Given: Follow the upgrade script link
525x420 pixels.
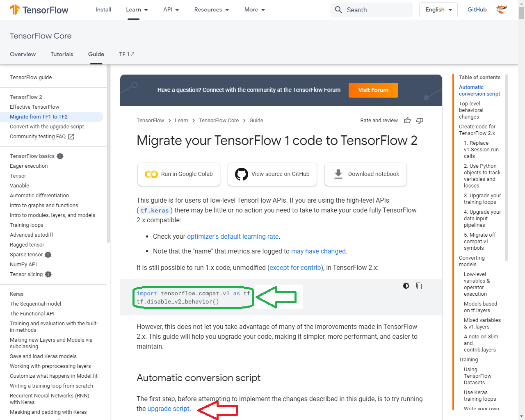Looking at the screenshot, I should [168, 409].
